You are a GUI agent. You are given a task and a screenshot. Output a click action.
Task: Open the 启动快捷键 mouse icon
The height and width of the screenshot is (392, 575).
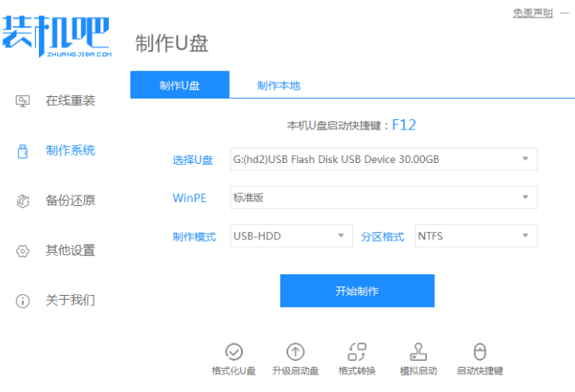click(x=480, y=351)
